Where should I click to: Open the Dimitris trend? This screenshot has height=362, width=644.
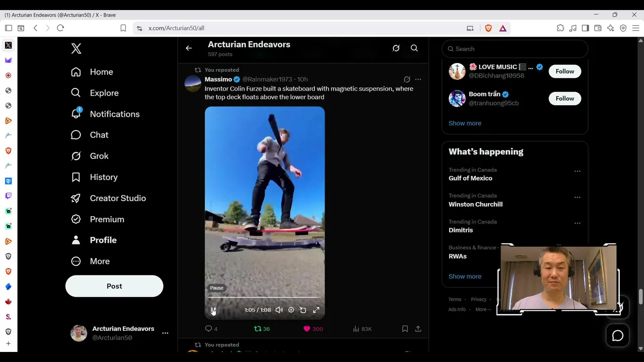[x=461, y=230]
